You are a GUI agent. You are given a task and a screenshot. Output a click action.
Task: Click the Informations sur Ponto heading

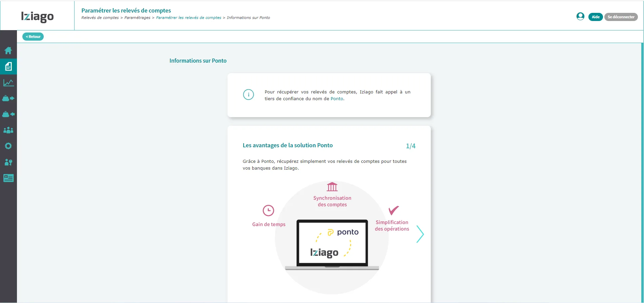198,61
